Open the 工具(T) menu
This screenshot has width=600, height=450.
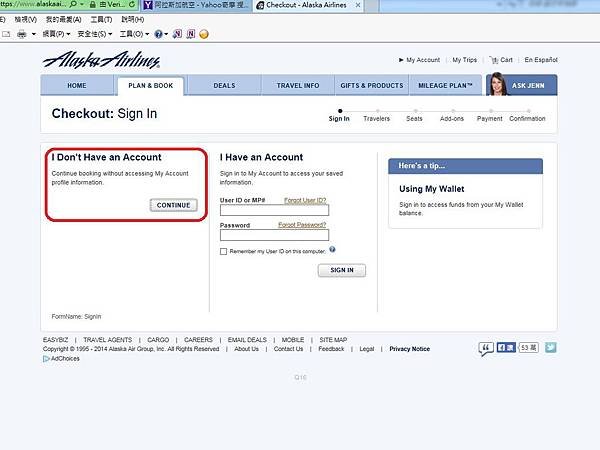tap(101, 19)
